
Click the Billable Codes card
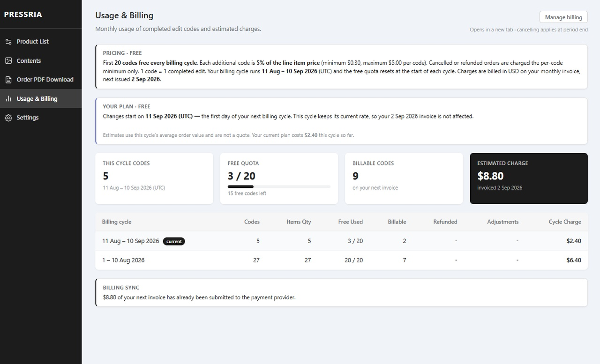[404, 178]
